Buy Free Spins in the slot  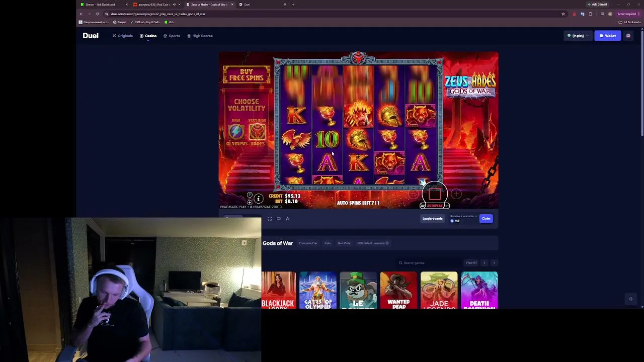(247, 75)
